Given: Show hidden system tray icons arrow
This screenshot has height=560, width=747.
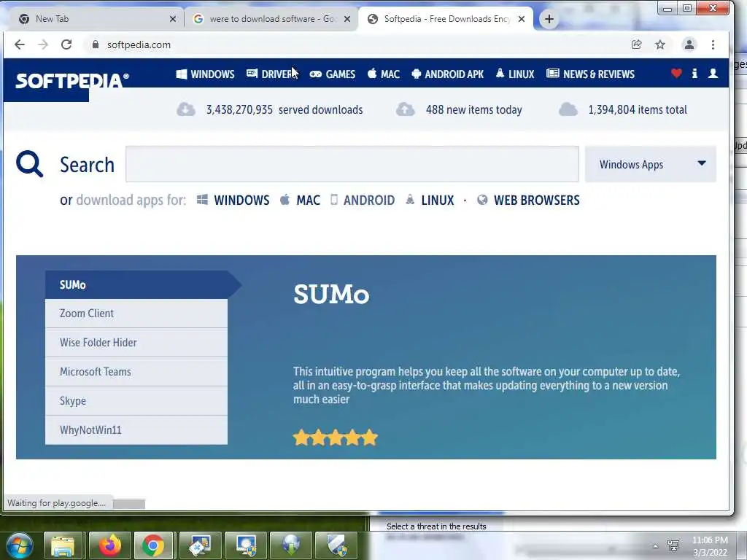Looking at the screenshot, I should click(x=655, y=546).
